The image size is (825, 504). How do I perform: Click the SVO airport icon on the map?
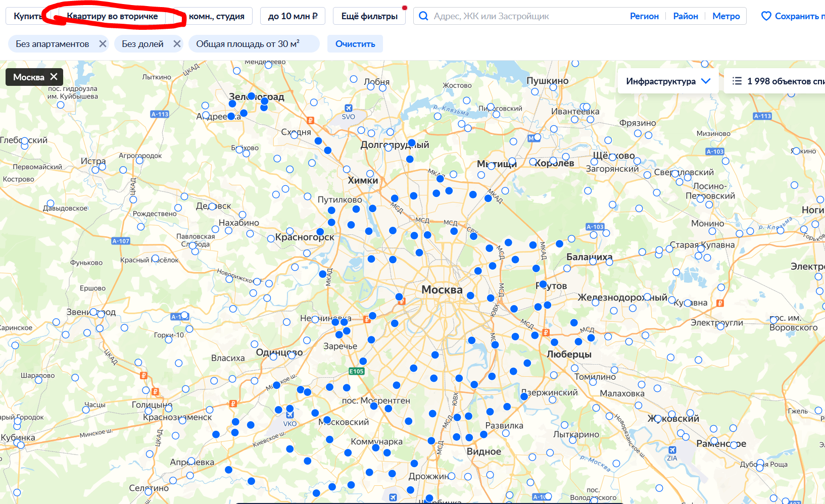(348, 108)
